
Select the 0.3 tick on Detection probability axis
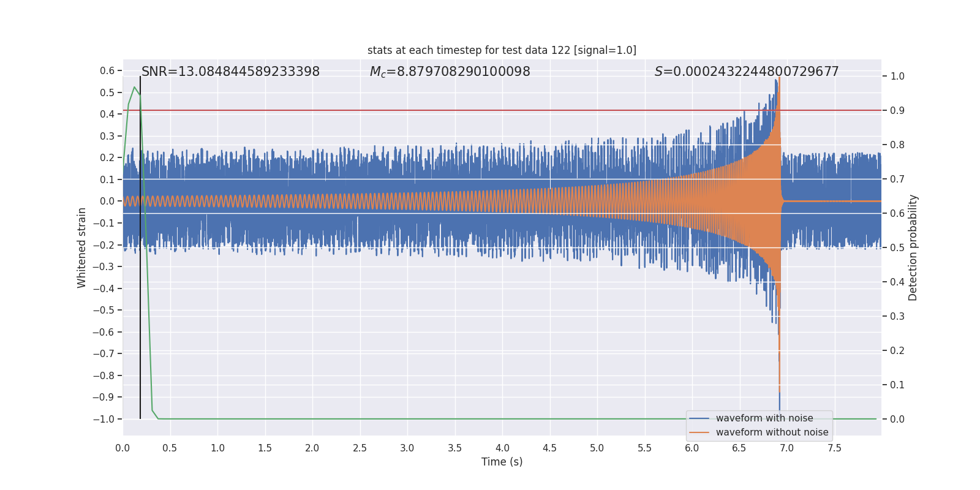point(897,317)
